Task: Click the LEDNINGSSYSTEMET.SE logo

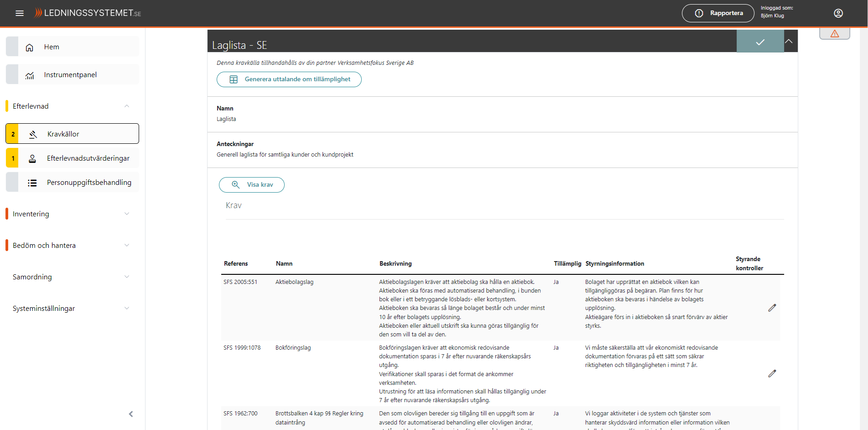Action: coord(88,13)
